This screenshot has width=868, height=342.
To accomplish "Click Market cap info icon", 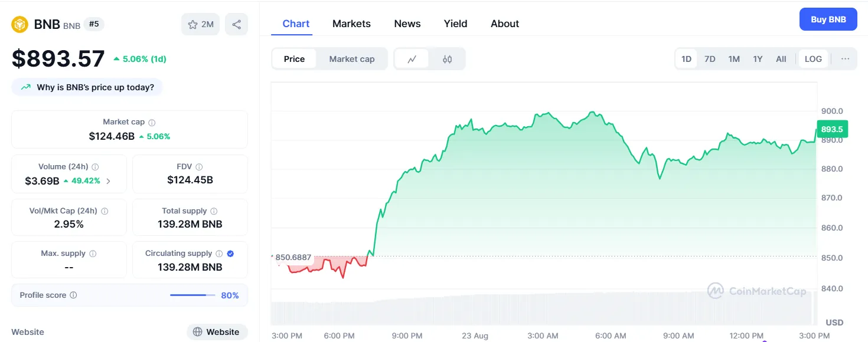I will coord(152,123).
